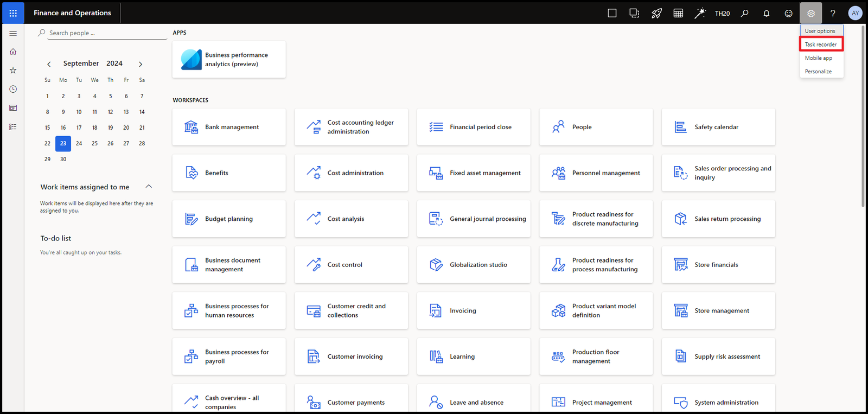Go to Home in left sidebar
Image resolution: width=868 pixels, height=414 pixels.
(13, 52)
